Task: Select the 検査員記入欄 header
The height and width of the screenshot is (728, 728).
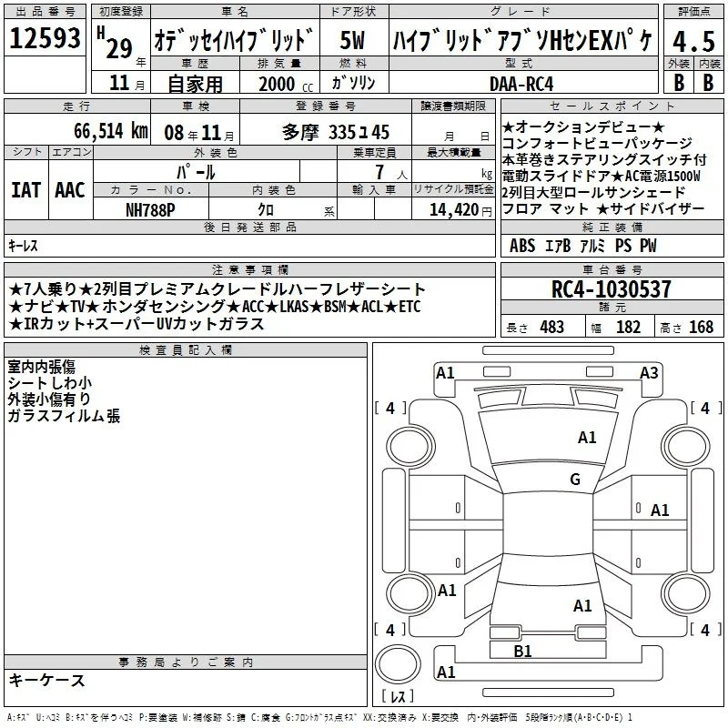Action: 186,350
